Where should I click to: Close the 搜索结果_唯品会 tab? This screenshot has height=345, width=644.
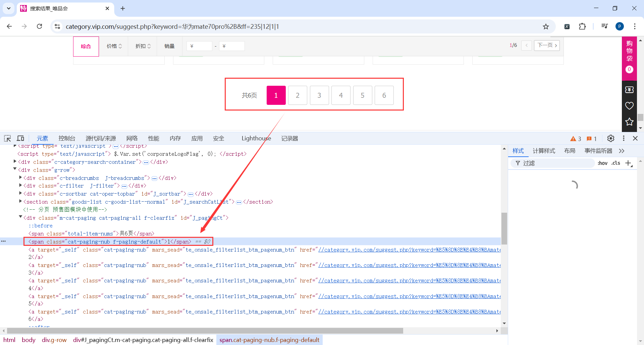pos(107,8)
